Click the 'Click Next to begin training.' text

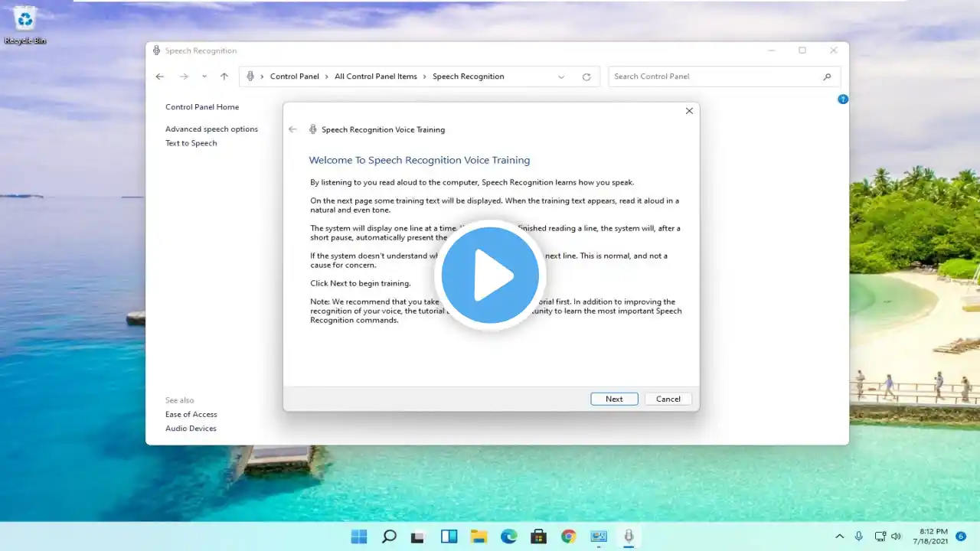[361, 283]
